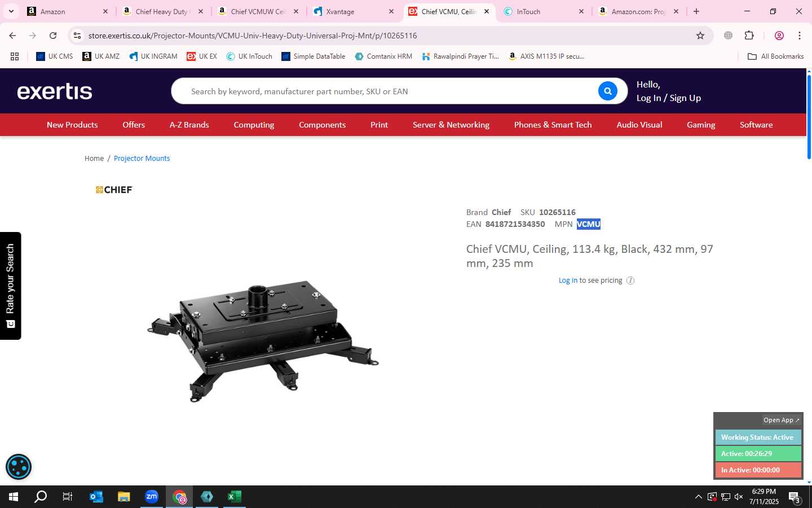Screen dimensions: 812x508
Task: Open Excel from the taskbar
Action: pos(235,497)
